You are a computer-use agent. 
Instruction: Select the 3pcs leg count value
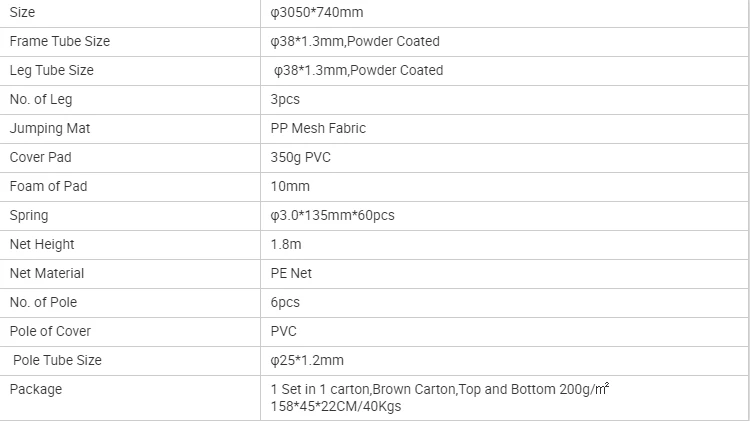pyautogui.click(x=285, y=100)
